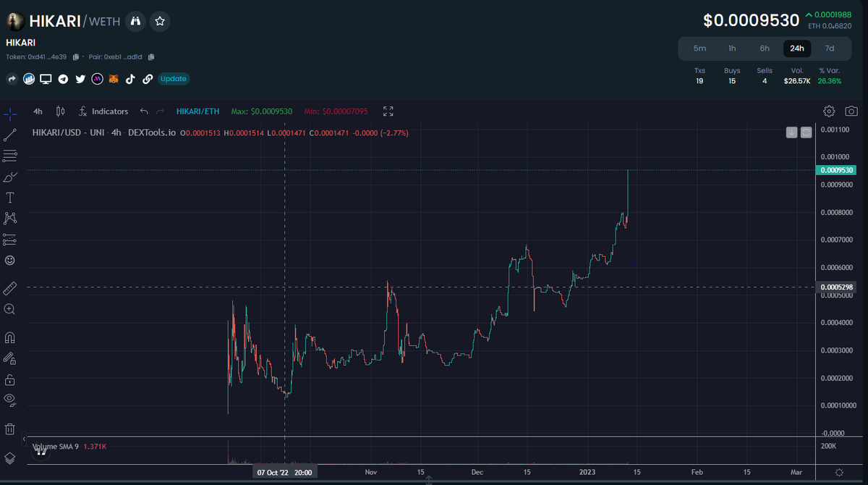Select the 1h interval tab
Image resolution: width=868 pixels, height=485 pixels.
coord(732,48)
